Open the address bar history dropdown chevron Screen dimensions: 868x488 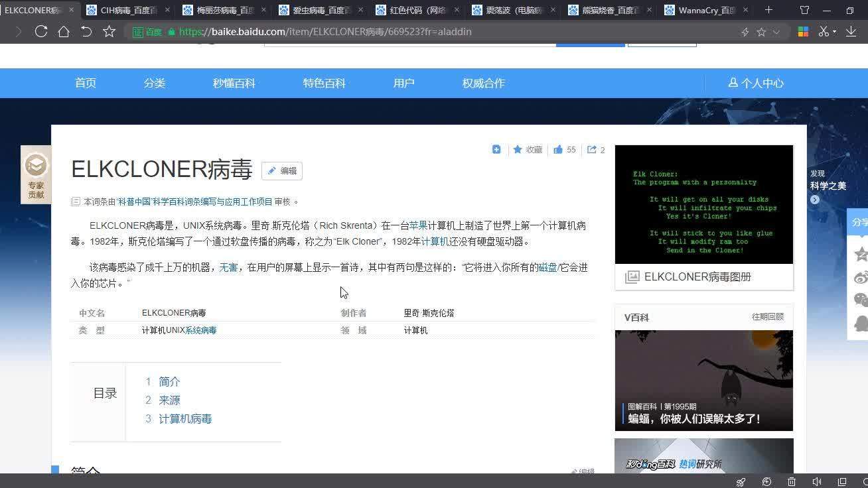pyautogui.click(x=776, y=30)
